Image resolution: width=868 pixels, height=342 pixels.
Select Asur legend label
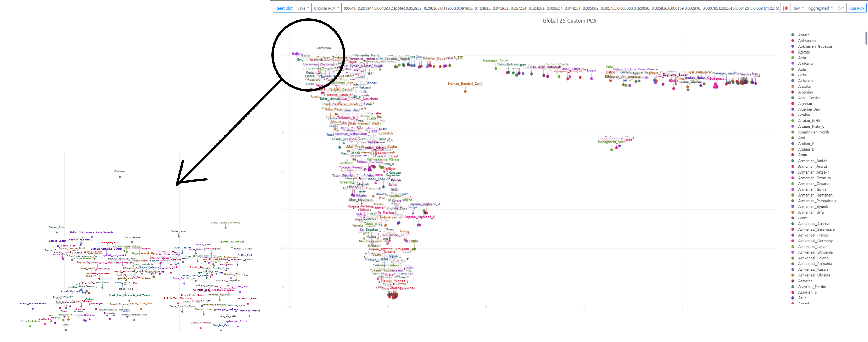coord(802,298)
